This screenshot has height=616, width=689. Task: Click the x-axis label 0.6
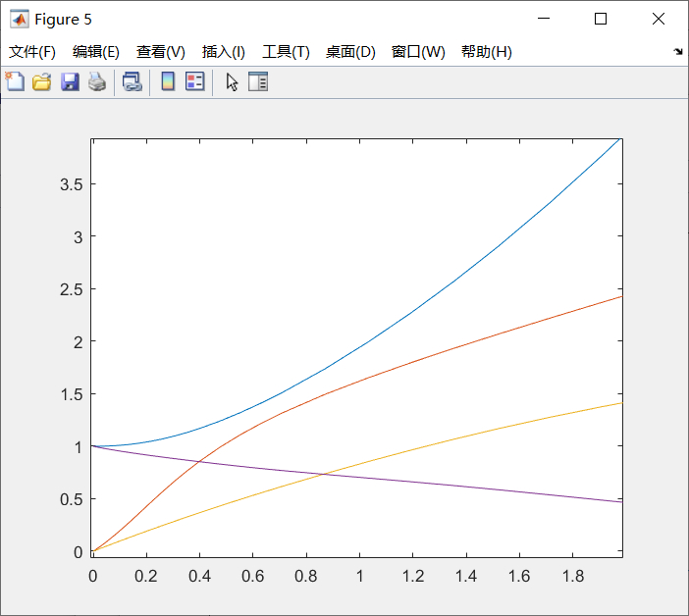(x=252, y=576)
